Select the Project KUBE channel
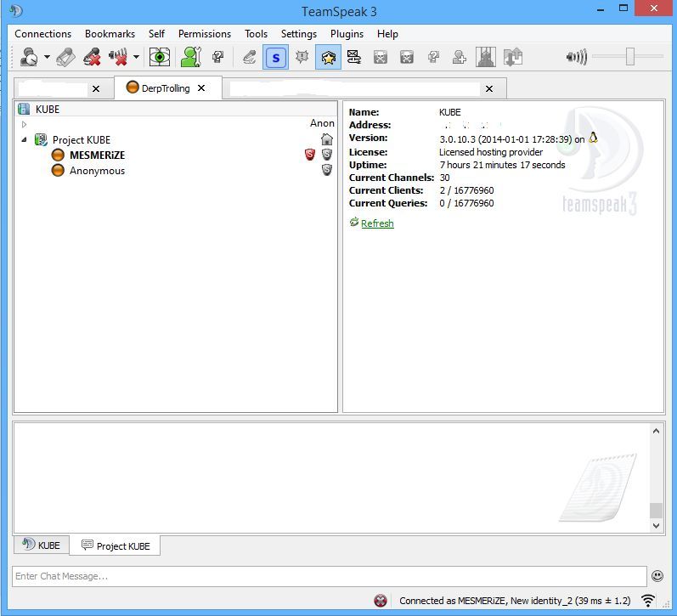This screenshot has height=616, width=677. pyautogui.click(x=82, y=140)
